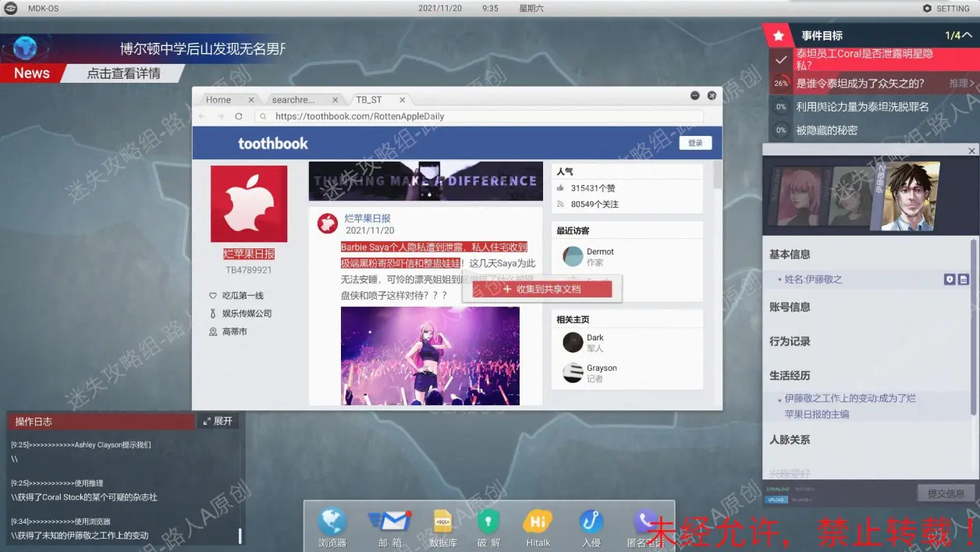The width and height of the screenshot is (980, 552).
Task: Click the post's round apple avatar
Action: pos(327,223)
